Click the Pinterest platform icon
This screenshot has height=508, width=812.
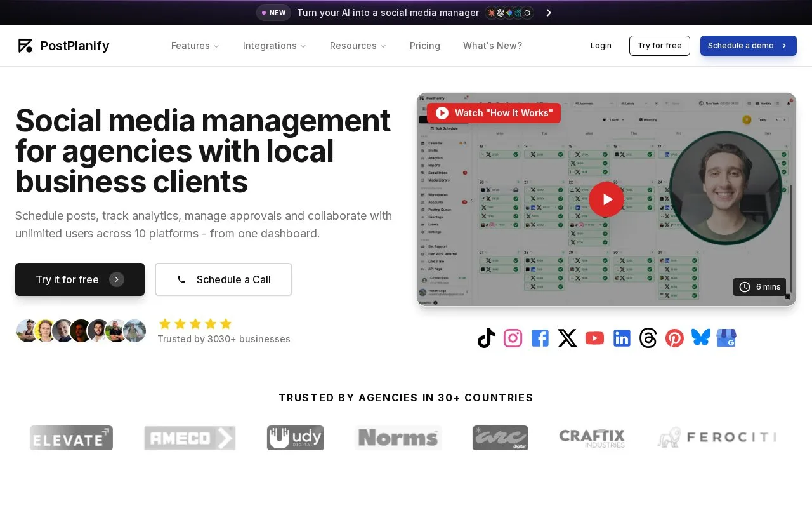click(x=674, y=338)
